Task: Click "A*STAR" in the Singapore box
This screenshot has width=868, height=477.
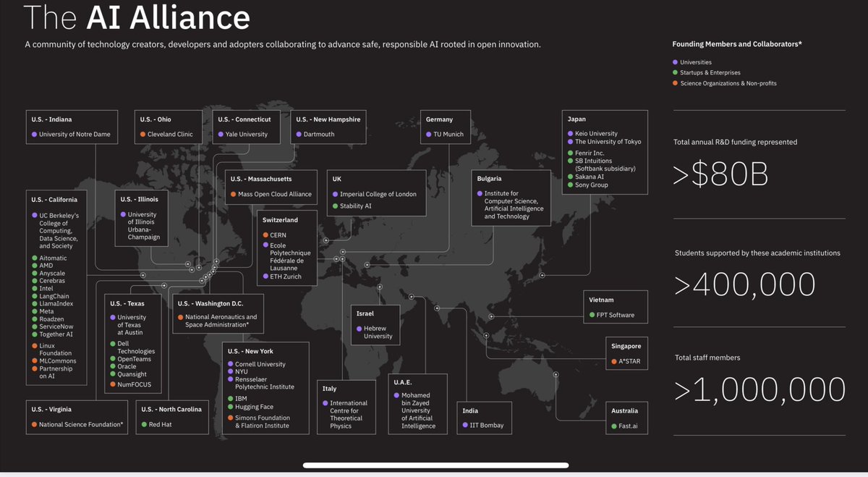Action: [x=628, y=361]
